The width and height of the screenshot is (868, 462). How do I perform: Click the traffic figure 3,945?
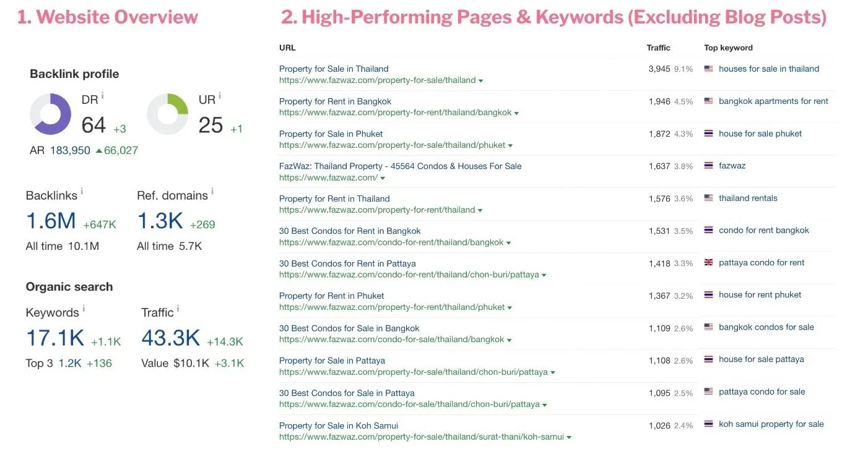click(x=659, y=69)
